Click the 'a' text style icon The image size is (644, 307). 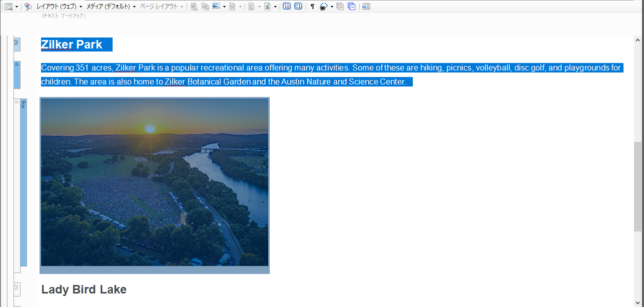[x=268, y=6]
